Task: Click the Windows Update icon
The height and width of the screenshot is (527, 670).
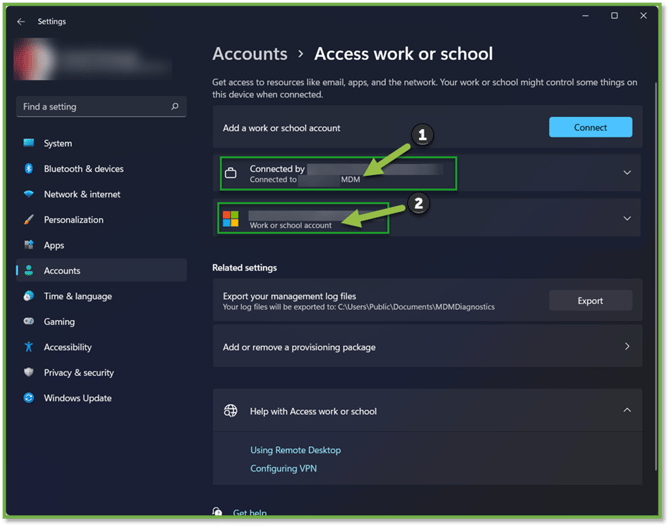Action: point(29,398)
